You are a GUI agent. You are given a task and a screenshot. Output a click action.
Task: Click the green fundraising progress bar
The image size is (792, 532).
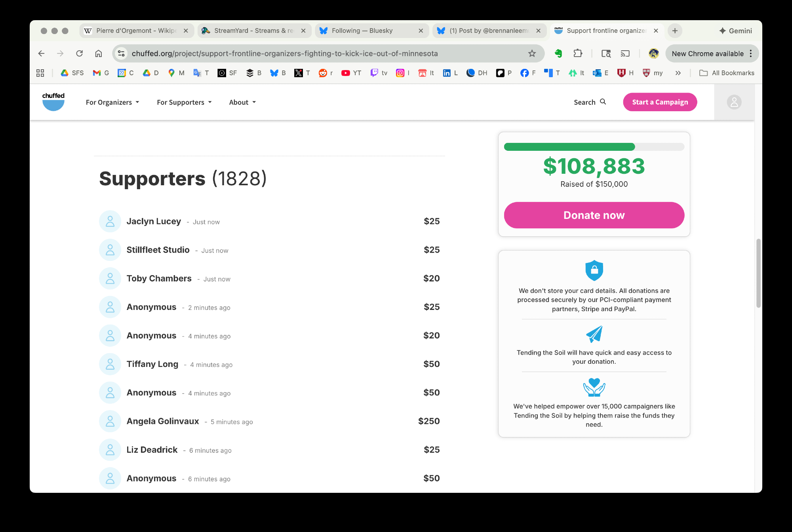coord(569,147)
